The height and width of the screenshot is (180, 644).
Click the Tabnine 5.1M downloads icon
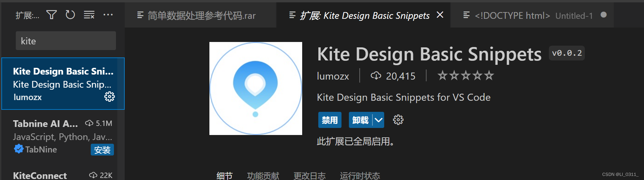pyautogui.click(x=89, y=123)
